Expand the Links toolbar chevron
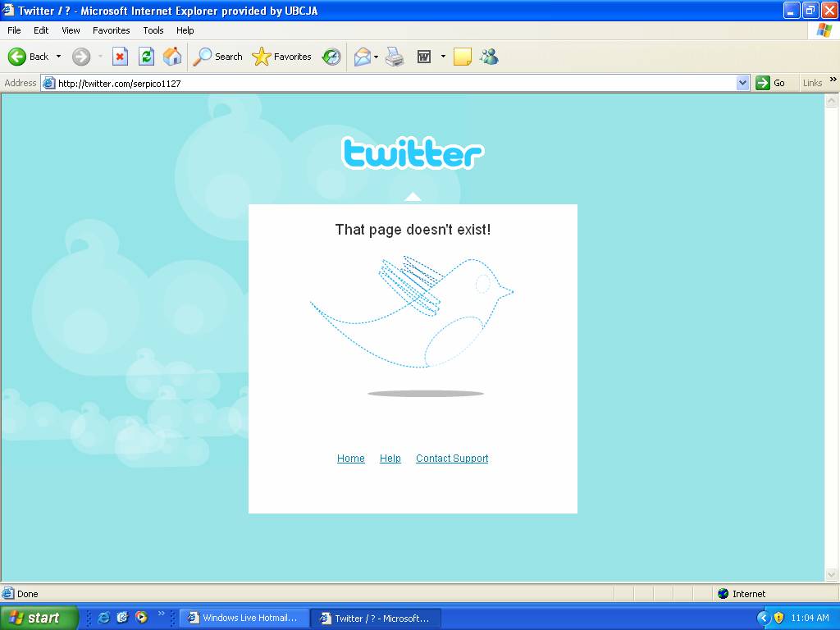This screenshot has height=630, width=840. [x=833, y=80]
